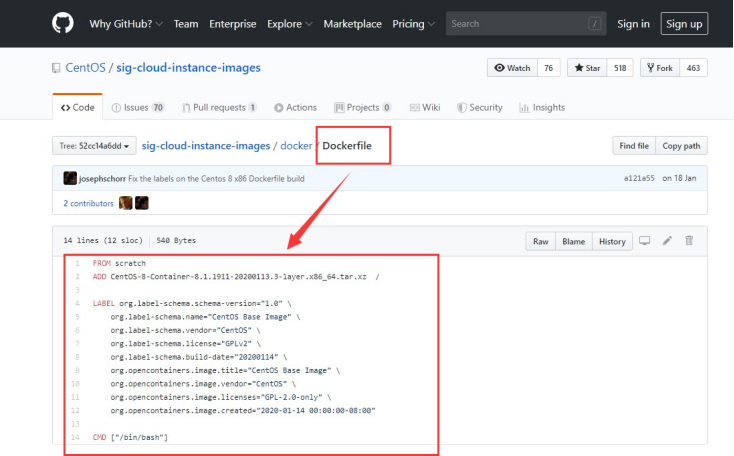Viewport: 734px width, 456px height.
Task: Delete file using the trash icon
Action: point(689,241)
